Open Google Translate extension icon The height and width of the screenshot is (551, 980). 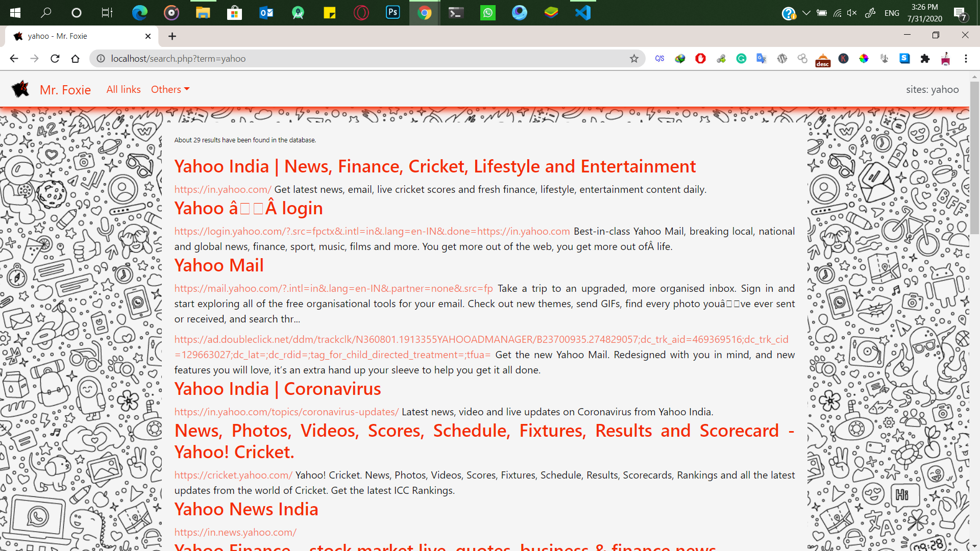coord(762,59)
